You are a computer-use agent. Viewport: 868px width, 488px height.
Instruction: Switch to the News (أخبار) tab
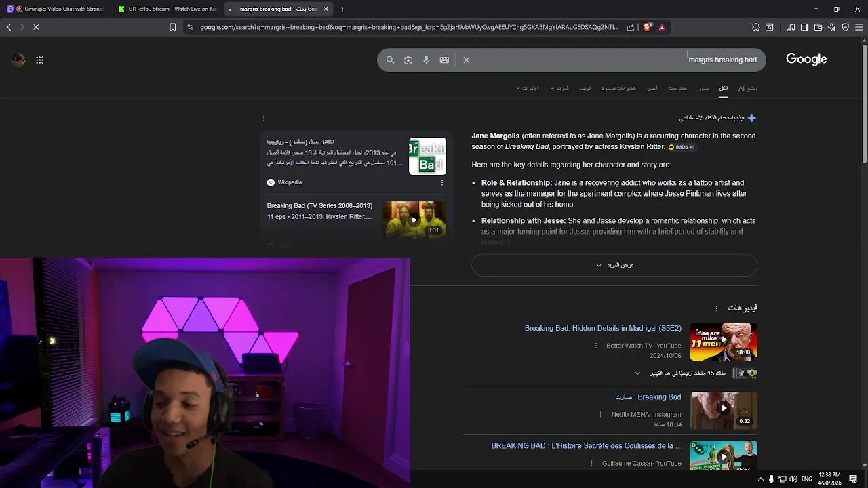[652, 88]
